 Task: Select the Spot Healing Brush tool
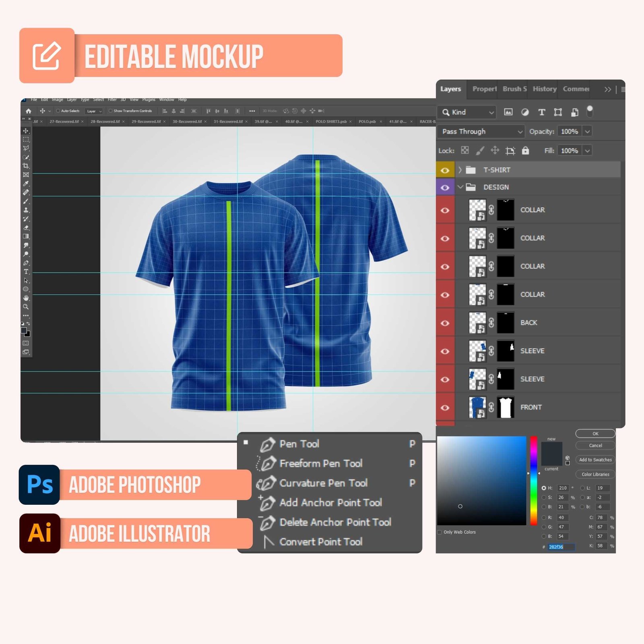(x=26, y=192)
